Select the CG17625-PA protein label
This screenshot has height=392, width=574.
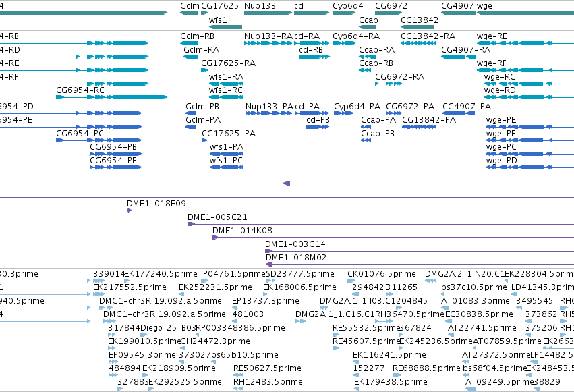pyautogui.click(x=229, y=134)
